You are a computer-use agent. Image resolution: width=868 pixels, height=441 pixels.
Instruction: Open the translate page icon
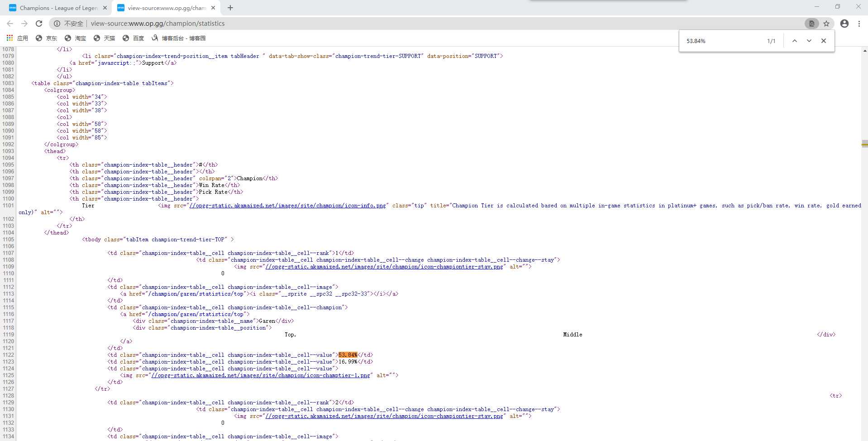(811, 24)
